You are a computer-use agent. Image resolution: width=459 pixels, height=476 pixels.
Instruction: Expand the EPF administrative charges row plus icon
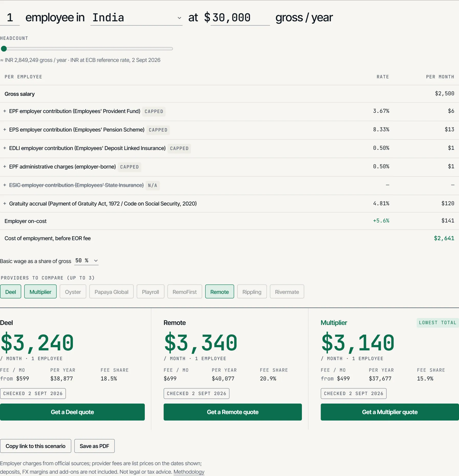point(5,167)
